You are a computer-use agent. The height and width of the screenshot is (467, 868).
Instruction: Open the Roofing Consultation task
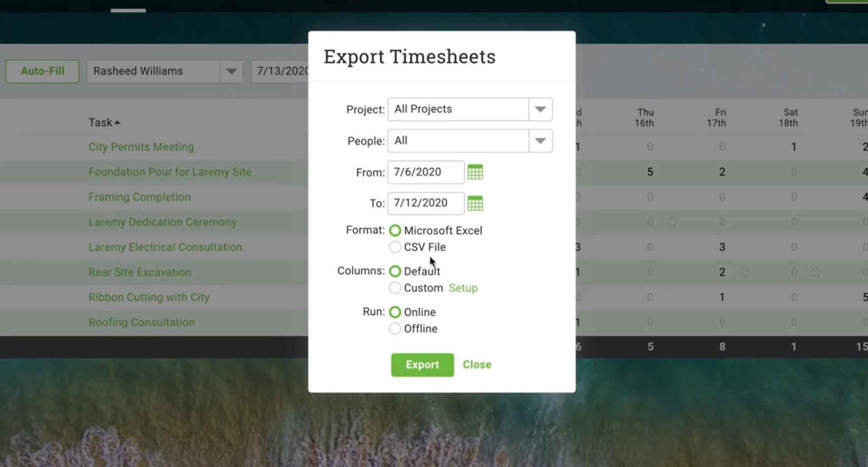142,322
